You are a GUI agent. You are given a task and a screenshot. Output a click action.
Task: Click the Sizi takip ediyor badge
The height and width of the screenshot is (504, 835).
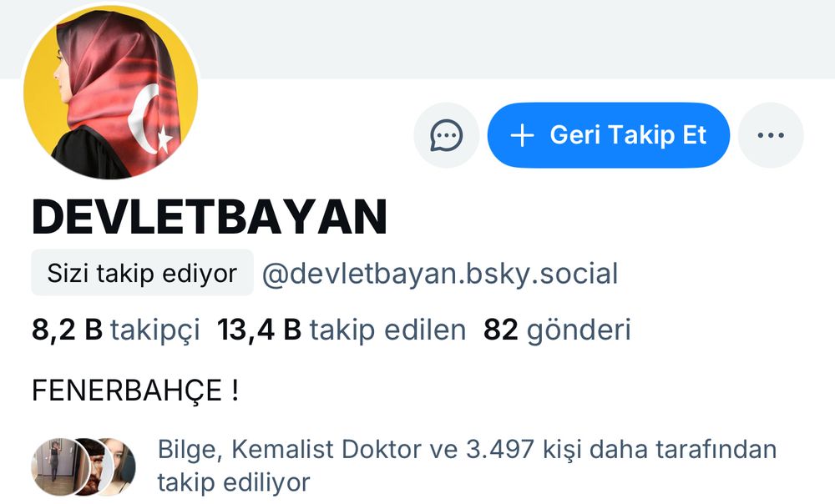(142, 273)
